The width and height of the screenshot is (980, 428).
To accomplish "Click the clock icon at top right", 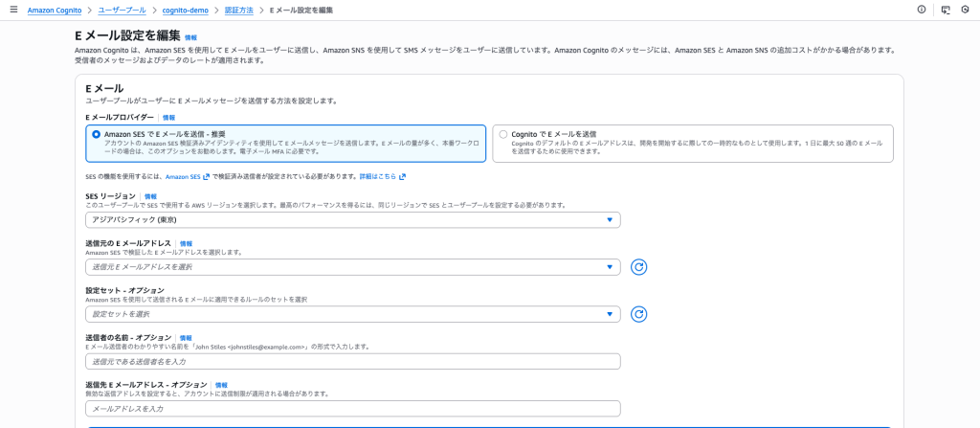I will tap(966, 10).
